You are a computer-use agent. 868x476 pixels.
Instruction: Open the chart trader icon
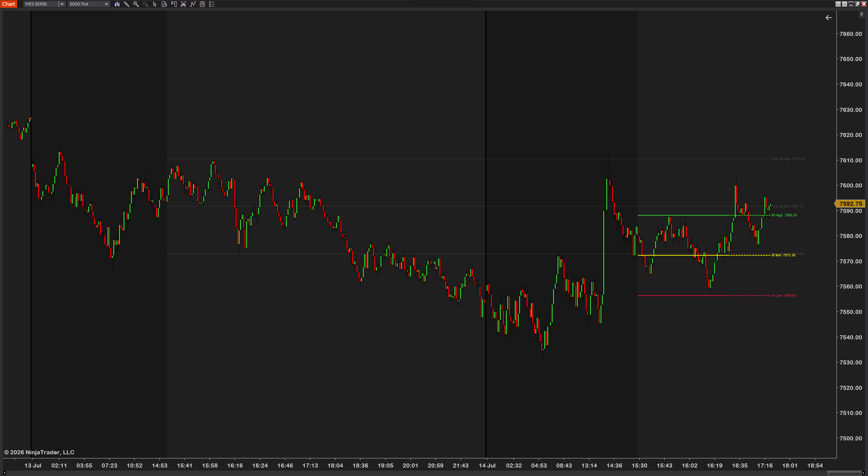click(174, 4)
